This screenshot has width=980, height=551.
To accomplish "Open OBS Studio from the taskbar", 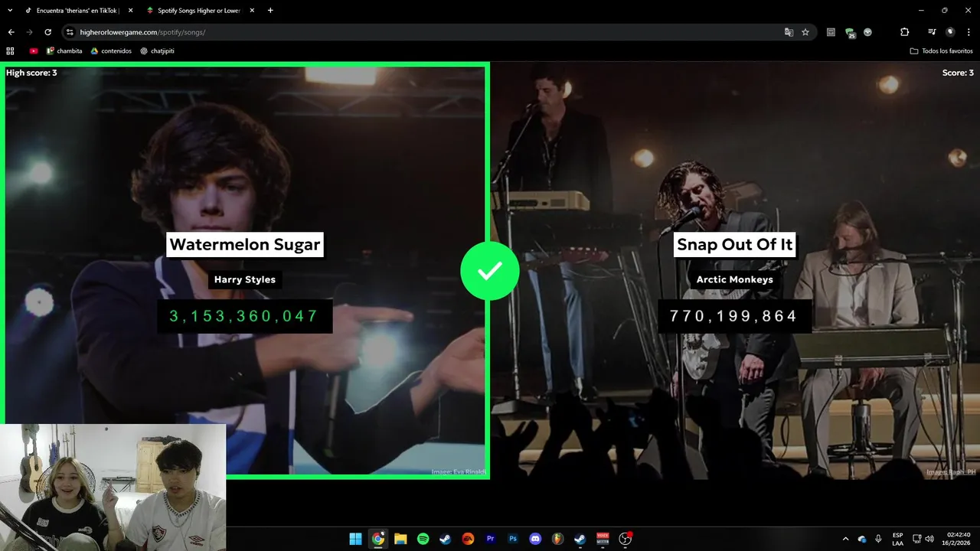I will click(x=626, y=539).
